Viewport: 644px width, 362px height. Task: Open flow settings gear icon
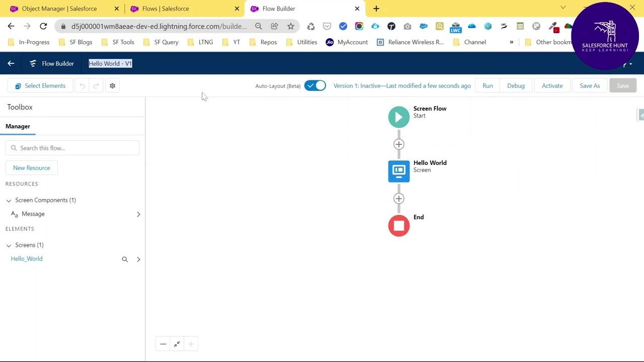pos(112,86)
